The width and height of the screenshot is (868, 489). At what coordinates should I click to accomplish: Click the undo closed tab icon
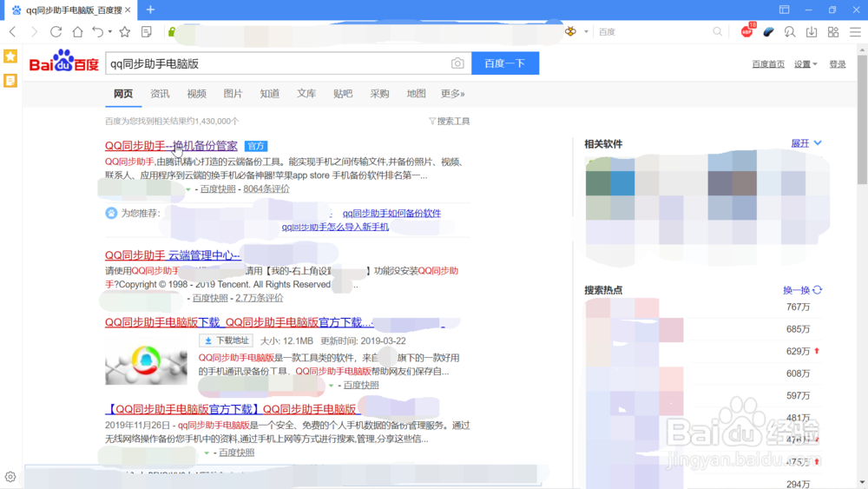click(97, 31)
